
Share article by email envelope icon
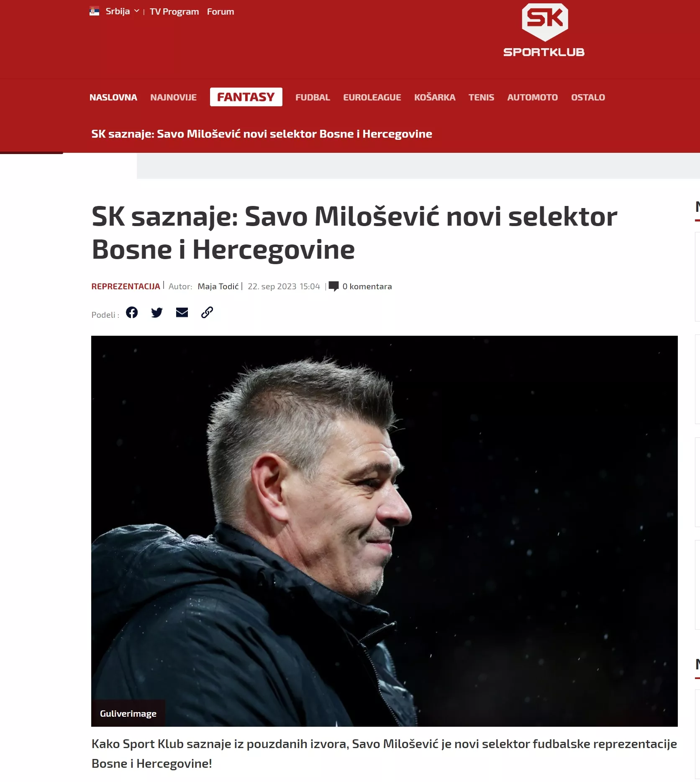tap(182, 312)
